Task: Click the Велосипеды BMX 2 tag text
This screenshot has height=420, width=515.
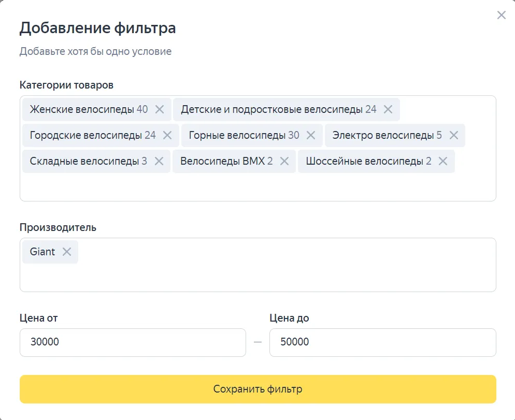Action: point(226,161)
